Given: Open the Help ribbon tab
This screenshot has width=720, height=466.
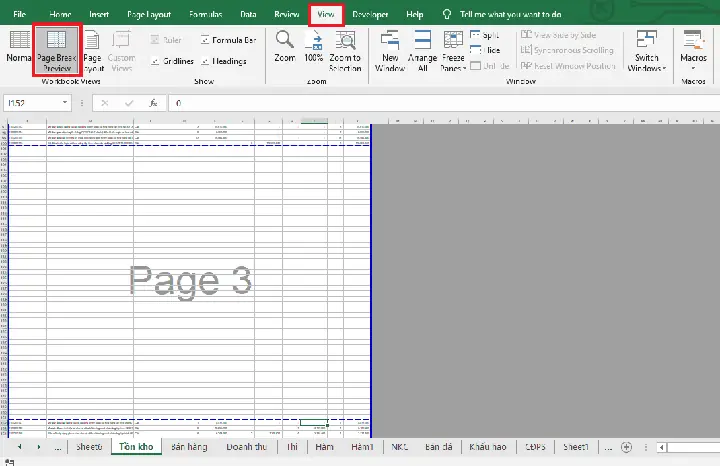Looking at the screenshot, I should point(415,14).
